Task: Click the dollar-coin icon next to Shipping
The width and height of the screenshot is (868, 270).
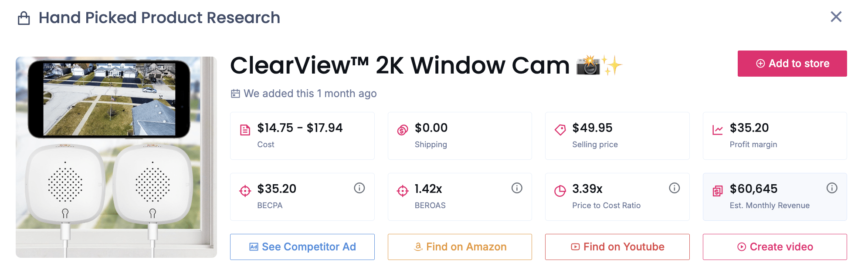Action: tap(402, 128)
